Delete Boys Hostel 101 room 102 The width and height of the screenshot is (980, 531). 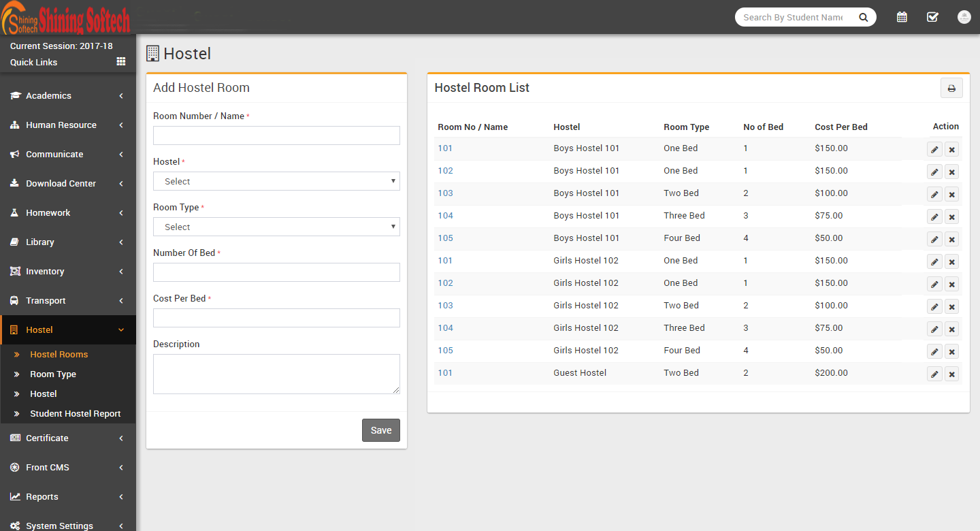coord(951,172)
